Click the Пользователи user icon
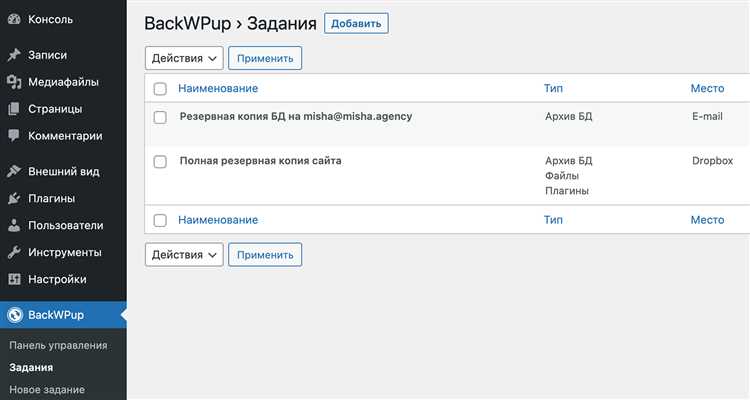 (x=14, y=225)
